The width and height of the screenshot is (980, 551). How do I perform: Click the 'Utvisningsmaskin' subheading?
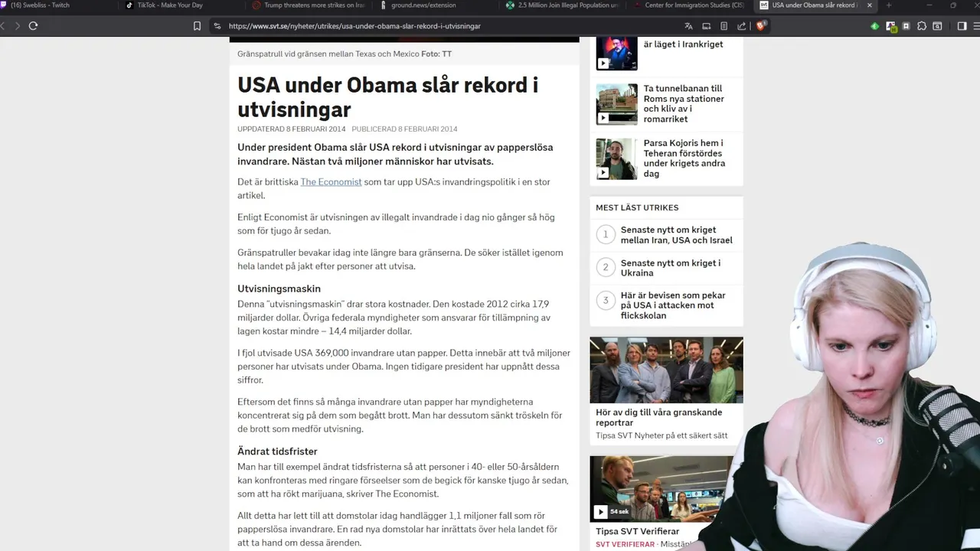pyautogui.click(x=279, y=289)
